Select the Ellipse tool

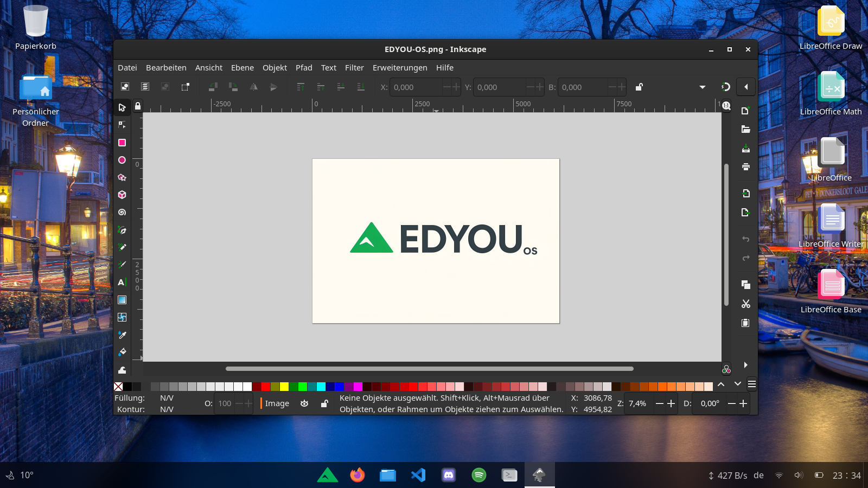click(x=122, y=160)
